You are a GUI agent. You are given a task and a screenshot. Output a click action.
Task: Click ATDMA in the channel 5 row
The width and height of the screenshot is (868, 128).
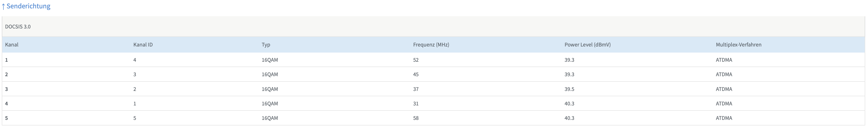tap(724, 118)
